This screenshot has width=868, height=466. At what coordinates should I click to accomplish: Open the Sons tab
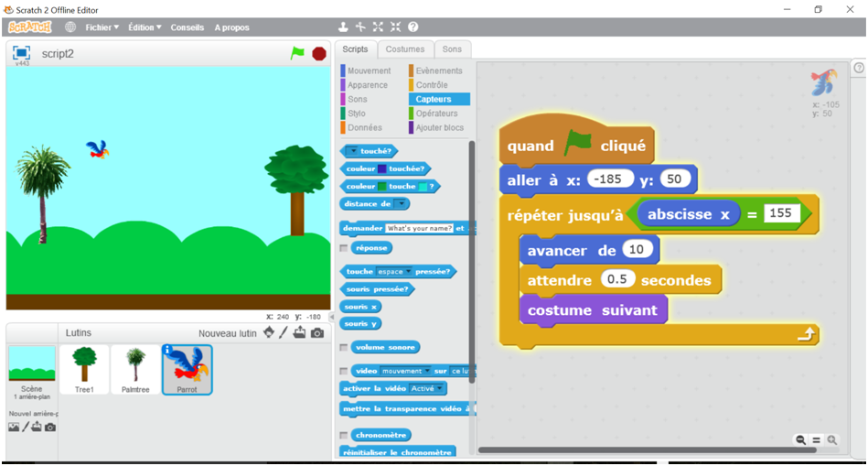click(452, 49)
